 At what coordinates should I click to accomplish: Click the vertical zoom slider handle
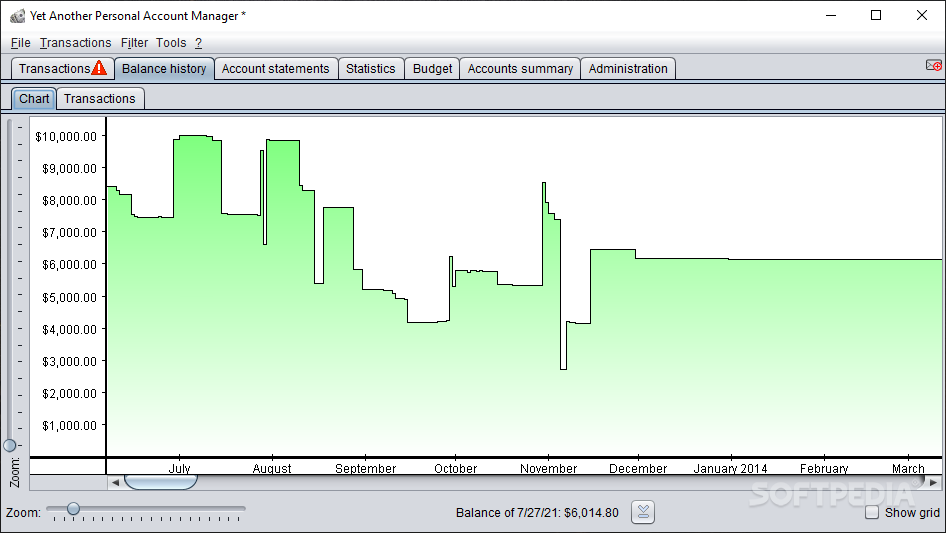10,445
